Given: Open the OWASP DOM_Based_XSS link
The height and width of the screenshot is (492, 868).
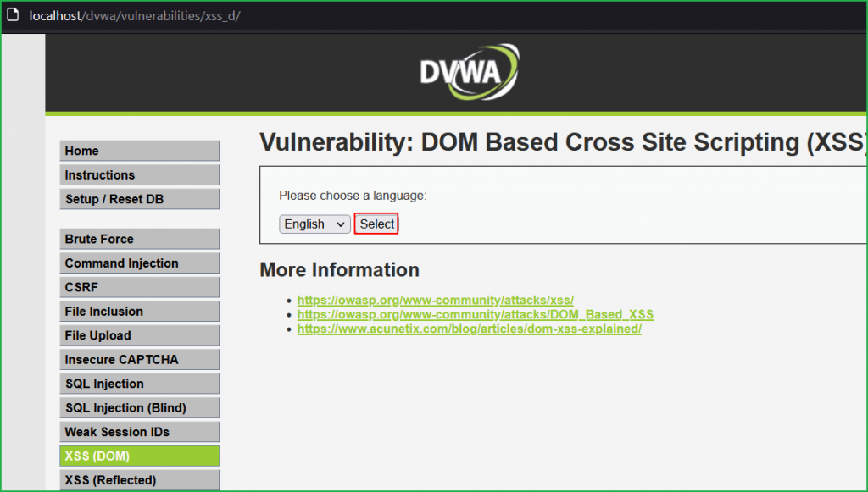Looking at the screenshot, I should pyautogui.click(x=475, y=314).
